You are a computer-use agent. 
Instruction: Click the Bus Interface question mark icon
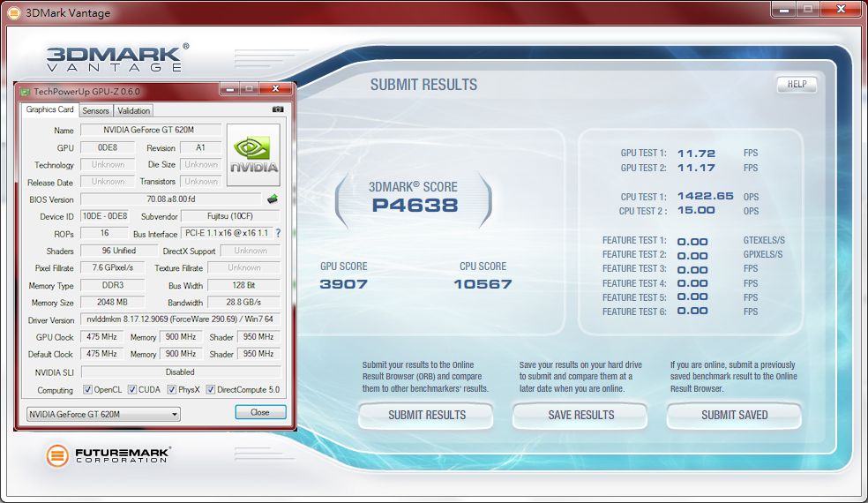278,234
